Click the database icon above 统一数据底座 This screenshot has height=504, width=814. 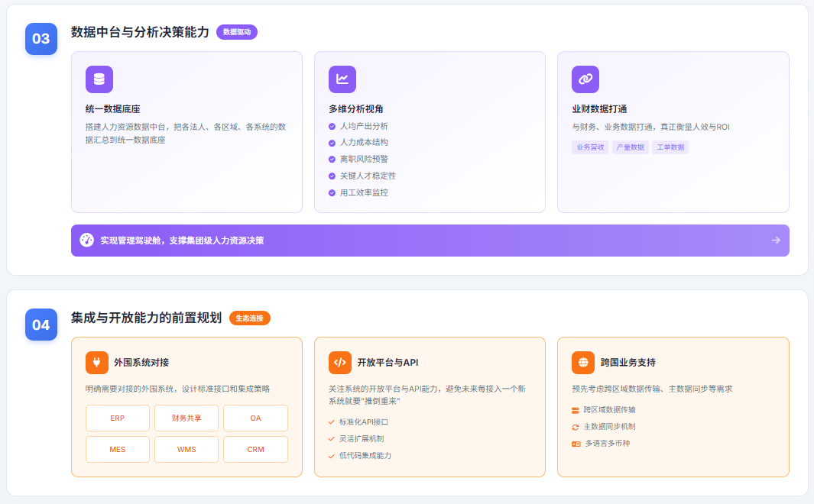[x=99, y=79]
